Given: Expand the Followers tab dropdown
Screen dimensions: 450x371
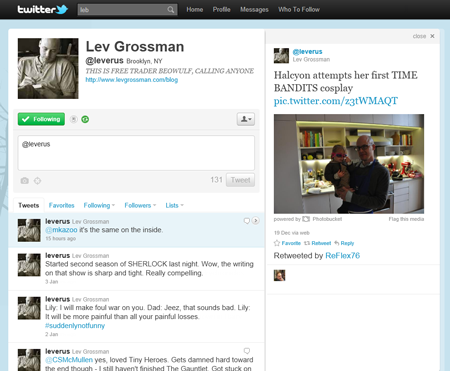Looking at the screenshot, I should pyautogui.click(x=140, y=205).
